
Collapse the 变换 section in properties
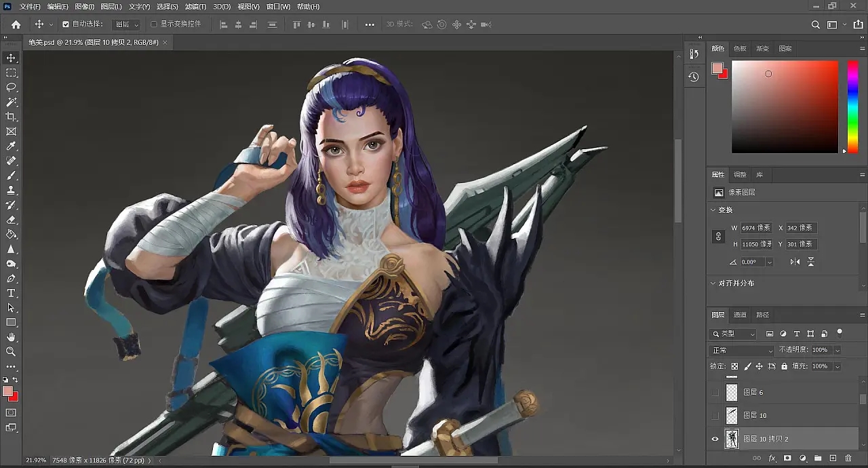[x=713, y=210]
